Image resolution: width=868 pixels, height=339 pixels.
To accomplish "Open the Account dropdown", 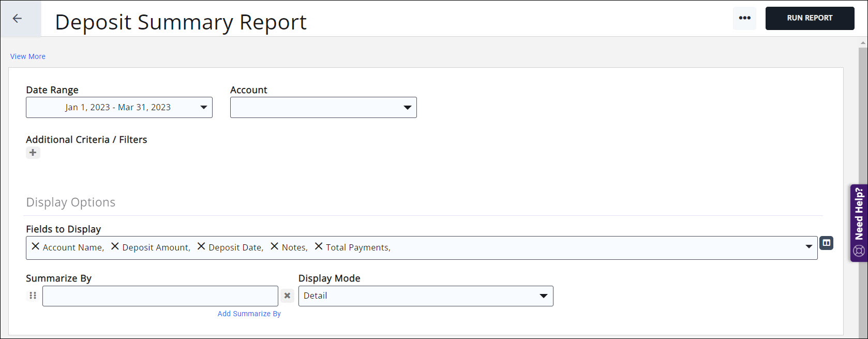I will click(x=407, y=108).
